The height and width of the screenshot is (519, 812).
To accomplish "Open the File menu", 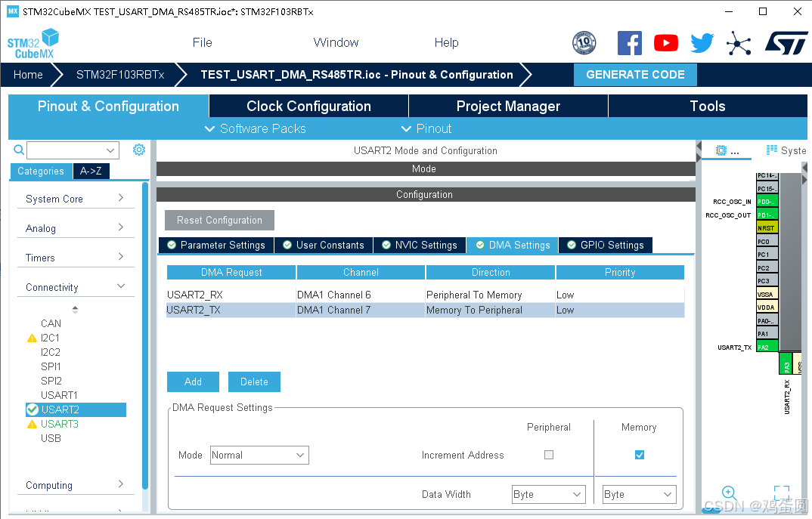I will point(202,42).
